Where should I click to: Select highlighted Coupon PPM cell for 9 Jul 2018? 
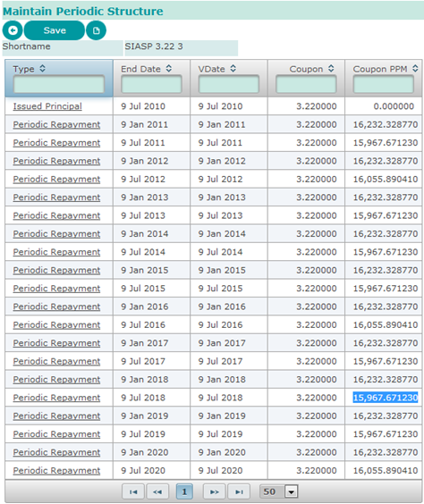pos(386,398)
